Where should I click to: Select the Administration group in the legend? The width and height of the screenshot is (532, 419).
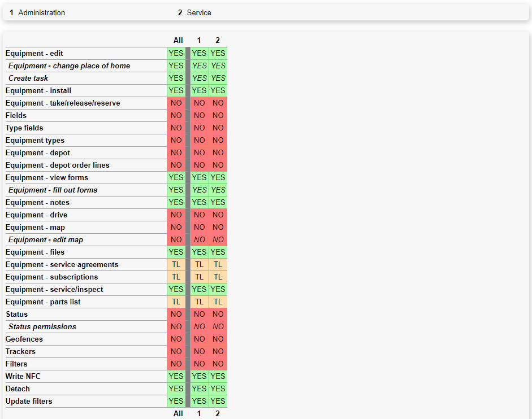pos(41,12)
